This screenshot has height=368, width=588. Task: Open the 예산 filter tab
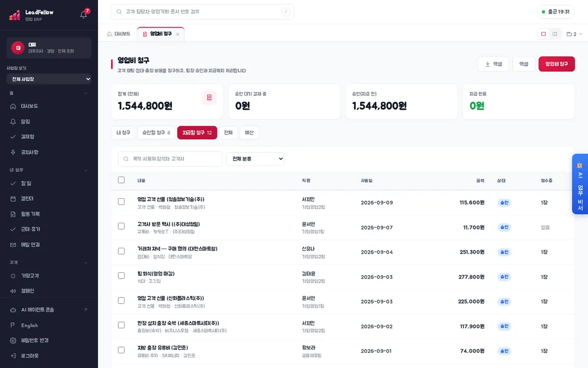click(249, 132)
